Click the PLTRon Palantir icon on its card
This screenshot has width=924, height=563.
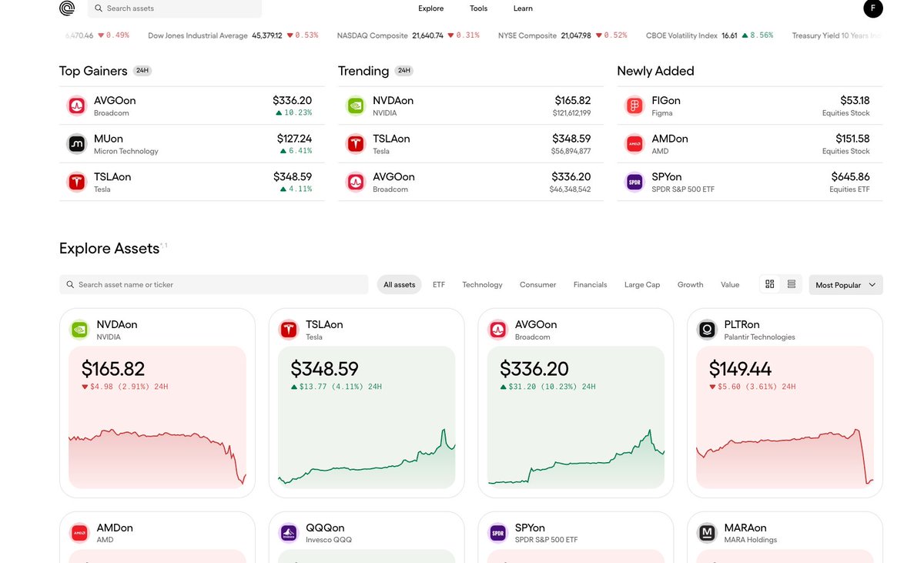click(707, 330)
